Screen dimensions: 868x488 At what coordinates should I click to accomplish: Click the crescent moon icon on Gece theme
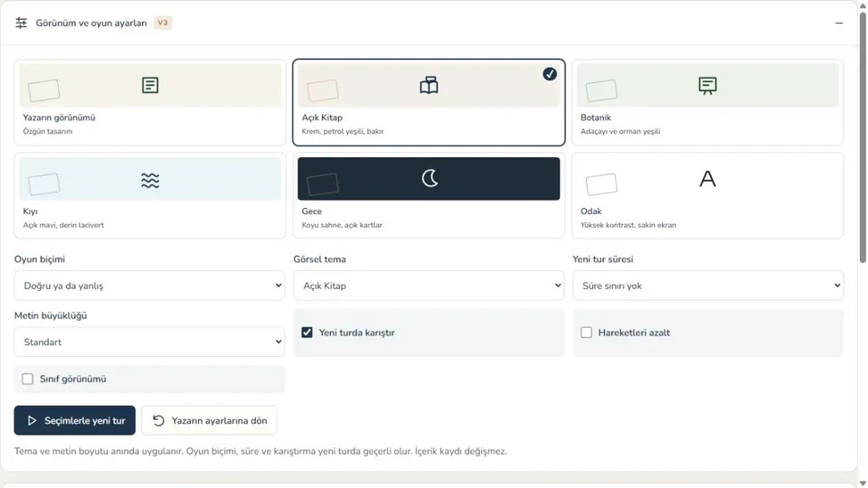(429, 178)
